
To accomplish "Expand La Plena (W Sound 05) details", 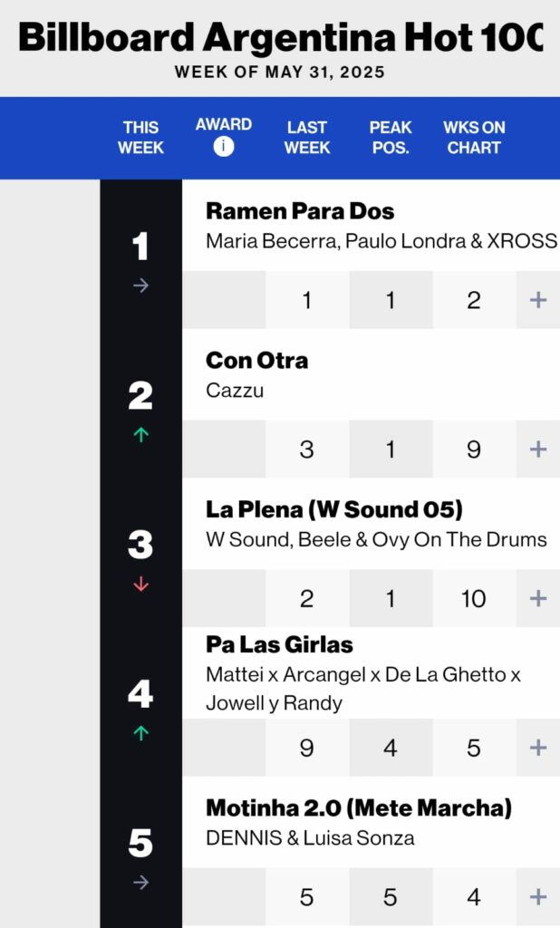I will click(x=538, y=598).
